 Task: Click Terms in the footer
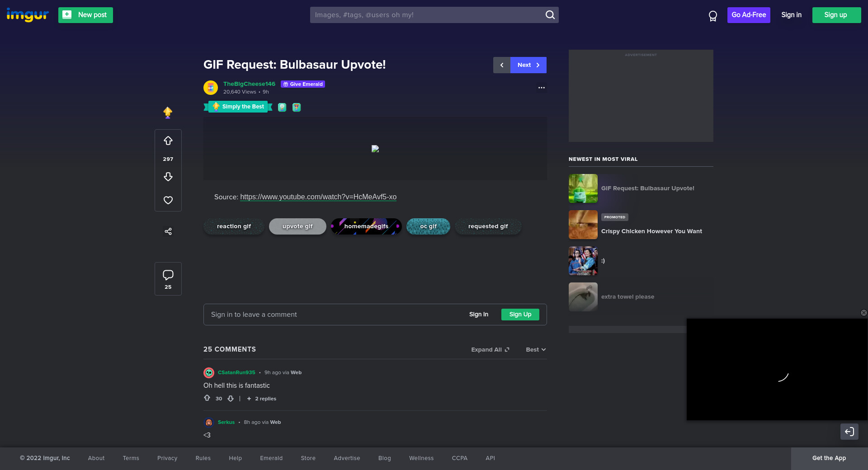pyautogui.click(x=131, y=458)
